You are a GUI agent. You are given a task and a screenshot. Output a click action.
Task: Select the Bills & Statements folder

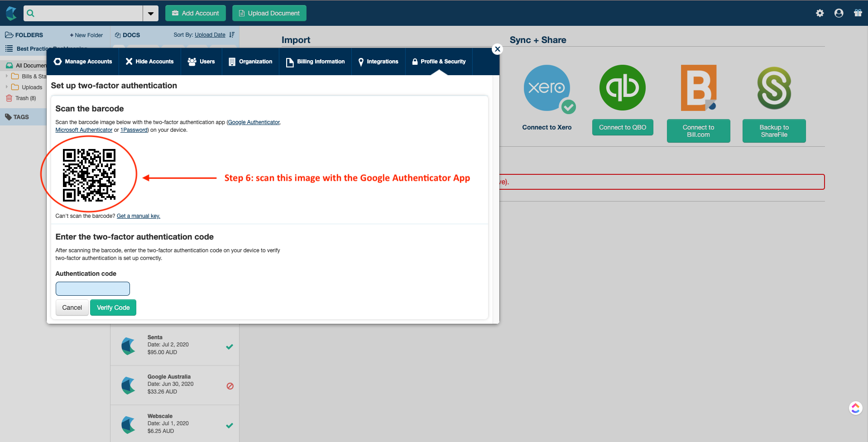coord(29,77)
